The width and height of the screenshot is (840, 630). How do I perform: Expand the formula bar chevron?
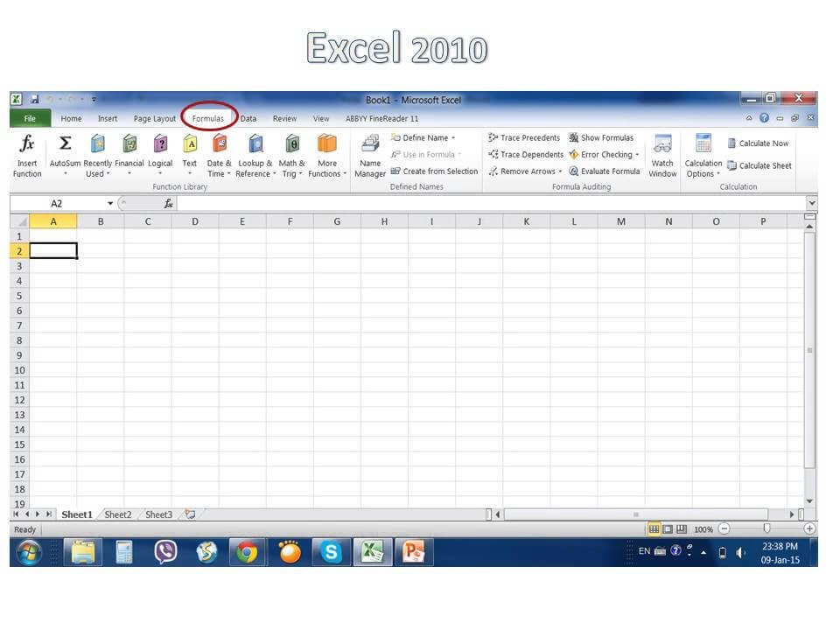pyautogui.click(x=812, y=203)
